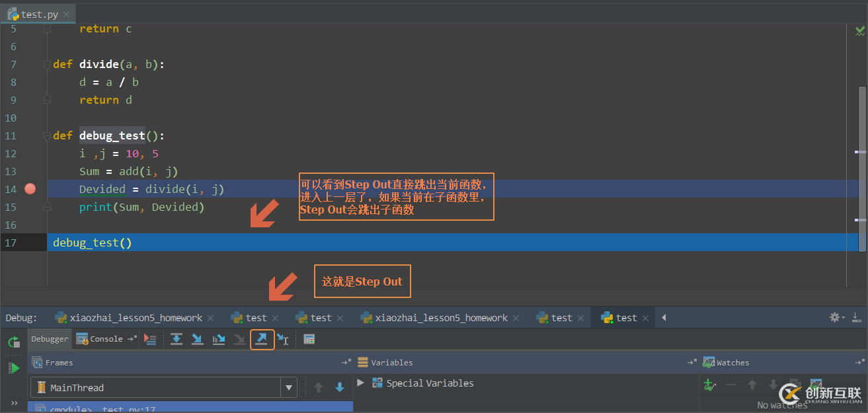Image resolution: width=868 pixels, height=413 pixels.
Task: Select the '<module>, test.py:17' frame row
Action: pos(190,408)
